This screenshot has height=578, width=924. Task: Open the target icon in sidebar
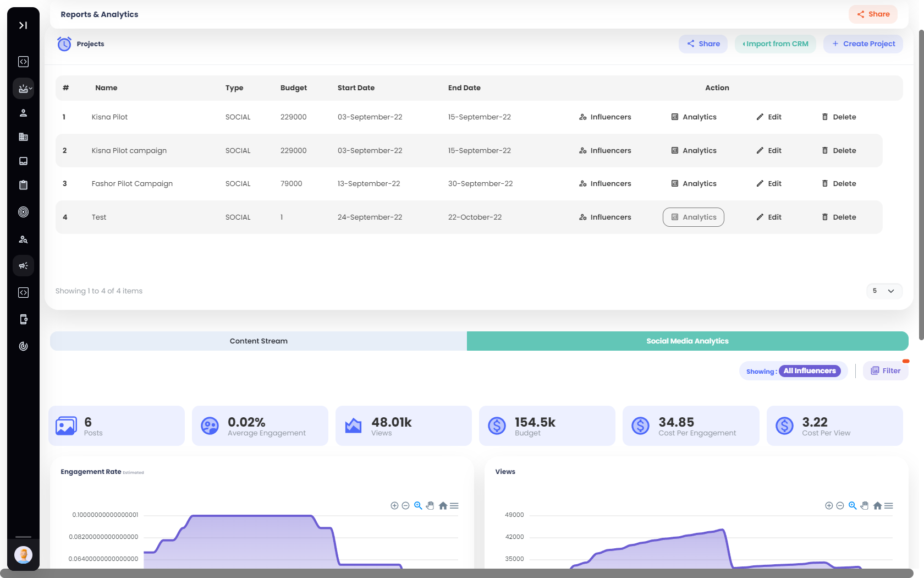tap(23, 212)
